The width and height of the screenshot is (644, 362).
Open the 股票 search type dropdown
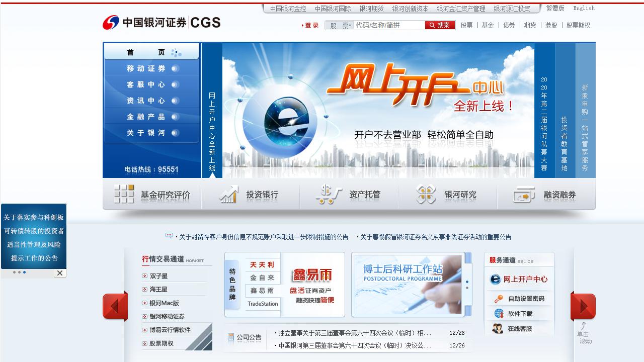(x=340, y=25)
